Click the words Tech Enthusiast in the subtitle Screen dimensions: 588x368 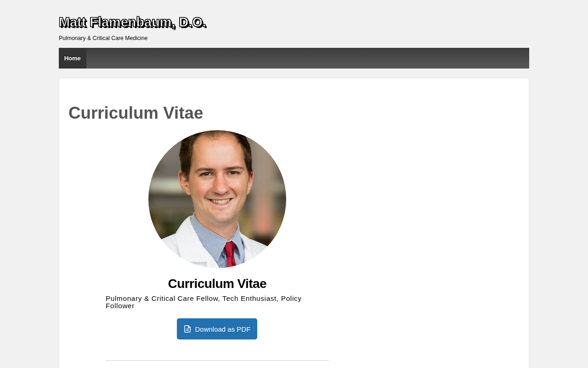tap(249, 299)
